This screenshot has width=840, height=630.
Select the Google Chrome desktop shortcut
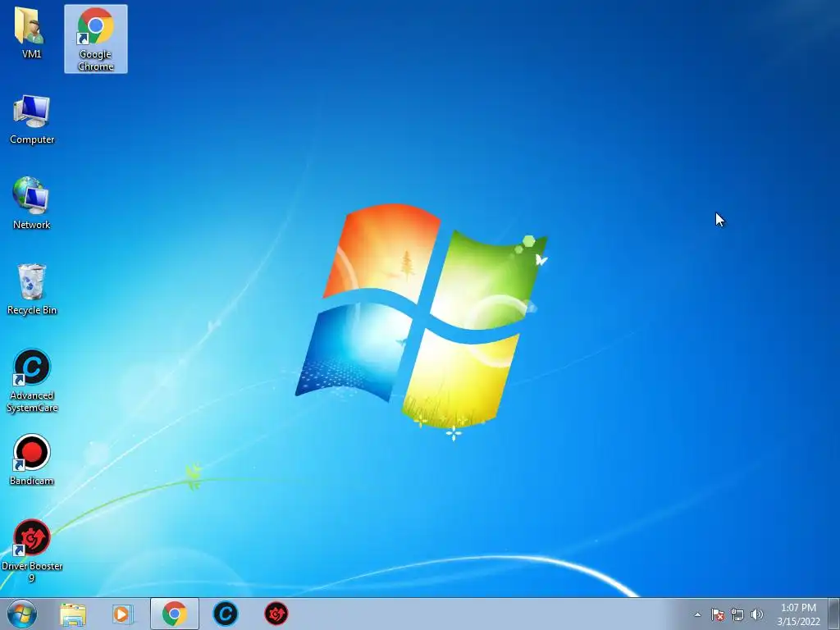[96, 39]
